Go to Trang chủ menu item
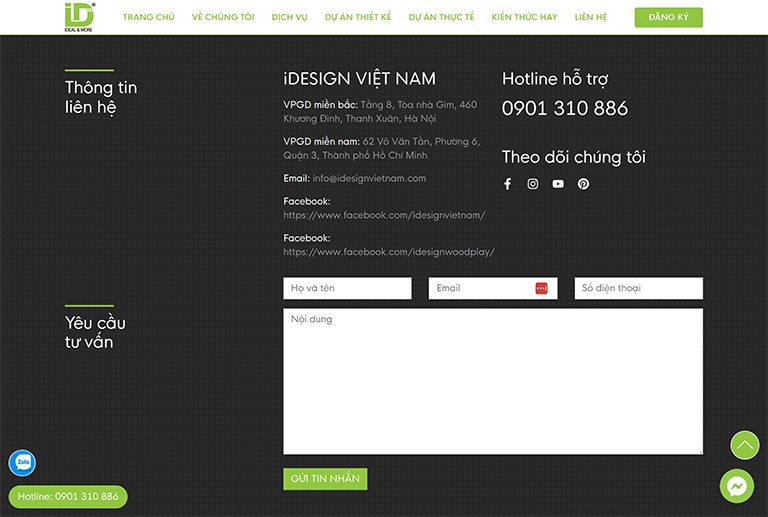This screenshot has width=768, height=517. coord(148,17)
